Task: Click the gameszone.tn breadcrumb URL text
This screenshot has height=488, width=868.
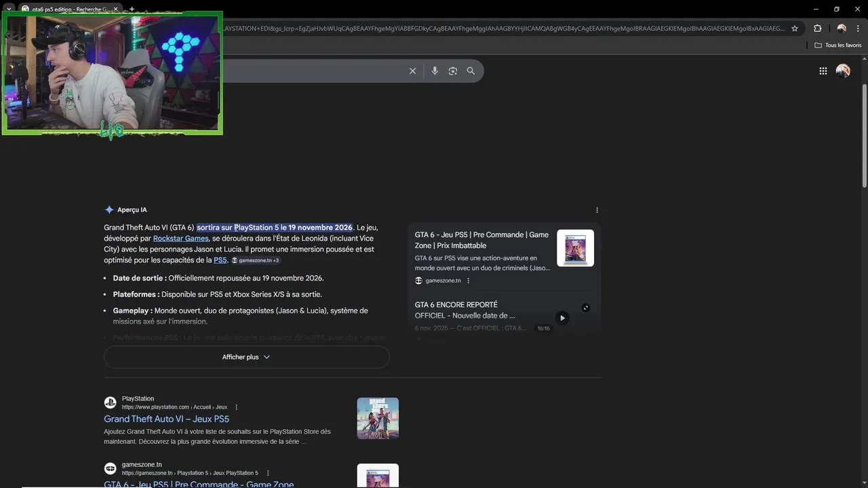Action: tap(190, 473)
